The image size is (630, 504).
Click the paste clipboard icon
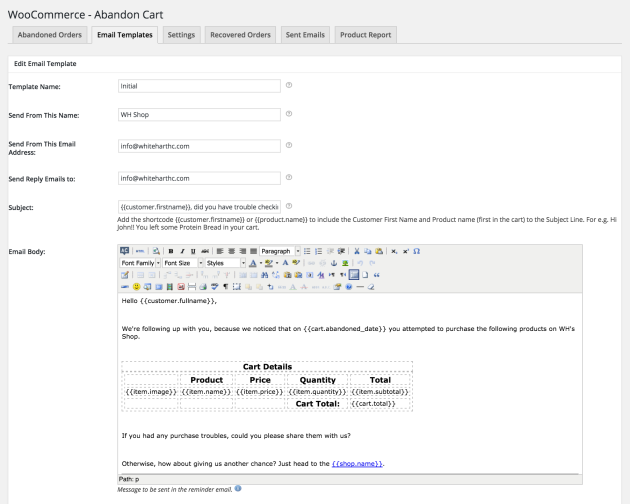[x=379, y=251]
